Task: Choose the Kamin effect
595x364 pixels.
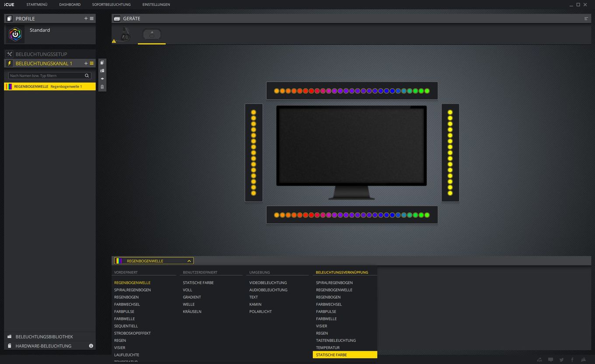Action: click(x=255, y=304)
